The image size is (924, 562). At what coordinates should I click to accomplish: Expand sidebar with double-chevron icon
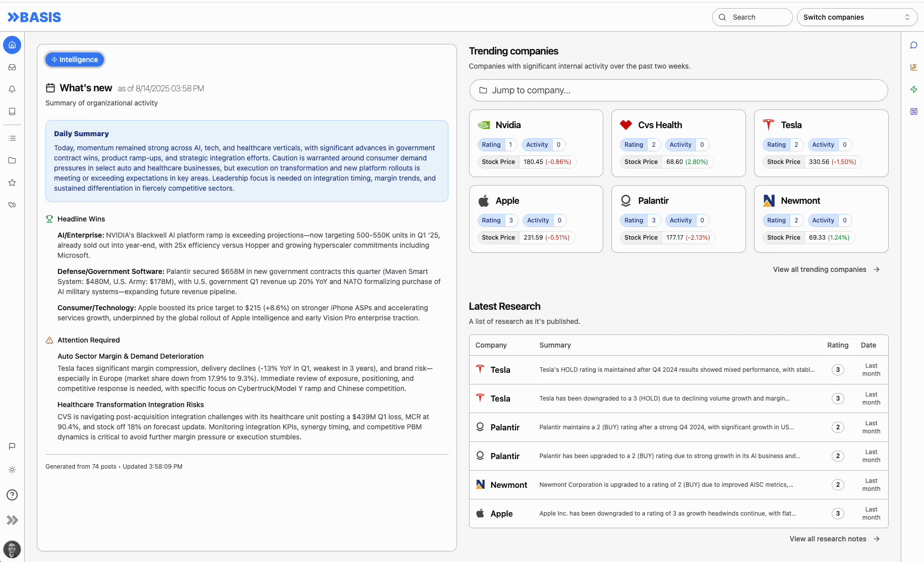[12, 520]
